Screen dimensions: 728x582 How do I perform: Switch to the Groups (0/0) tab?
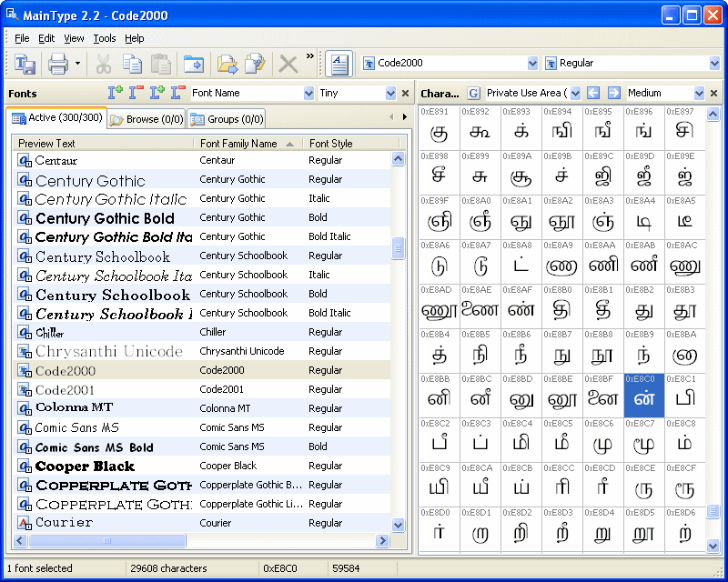227,119
